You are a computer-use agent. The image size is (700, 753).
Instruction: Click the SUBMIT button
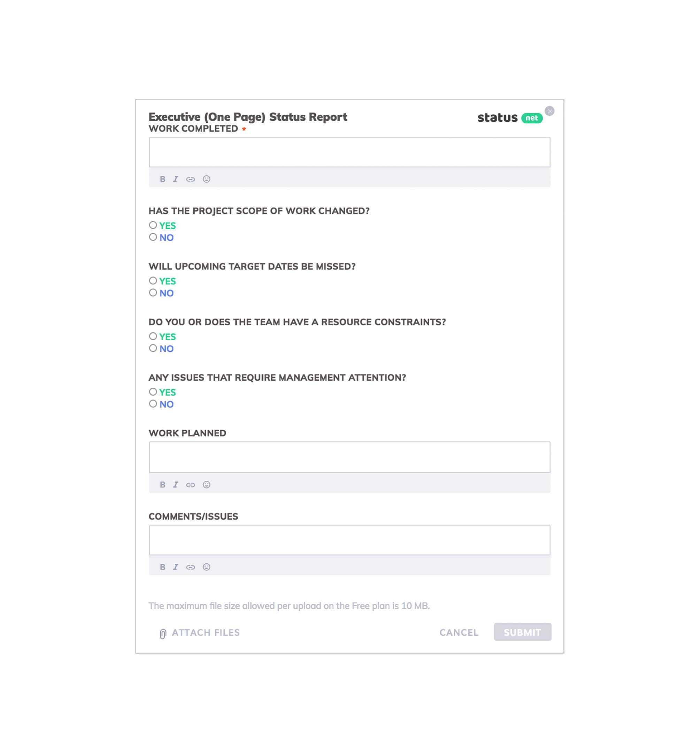point(522,632)
